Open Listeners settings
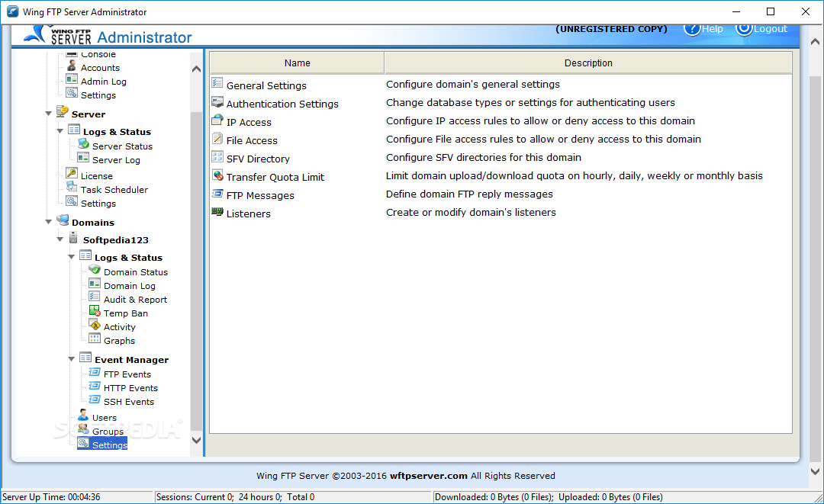 249,213
